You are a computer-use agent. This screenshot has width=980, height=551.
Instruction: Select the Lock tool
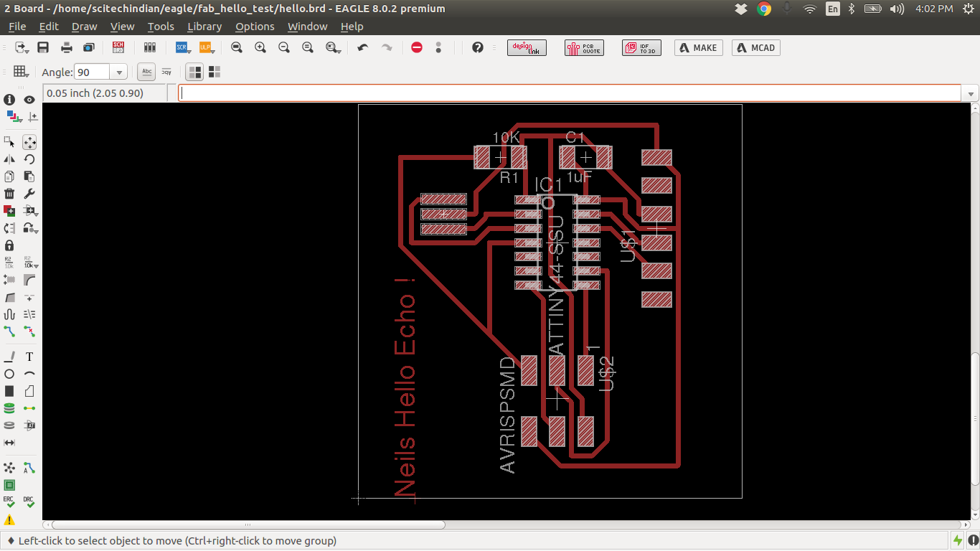click(x=9, y=245)
